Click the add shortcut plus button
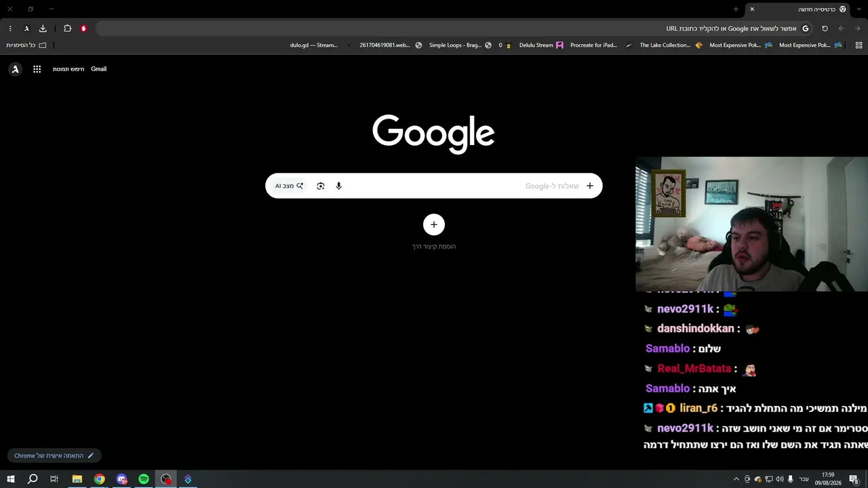 click(434, 225)
